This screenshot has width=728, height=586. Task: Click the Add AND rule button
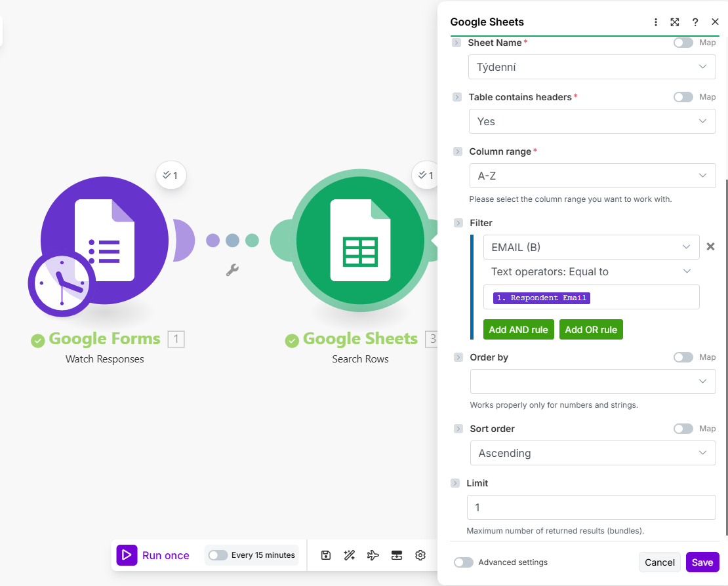click(518, 330)
